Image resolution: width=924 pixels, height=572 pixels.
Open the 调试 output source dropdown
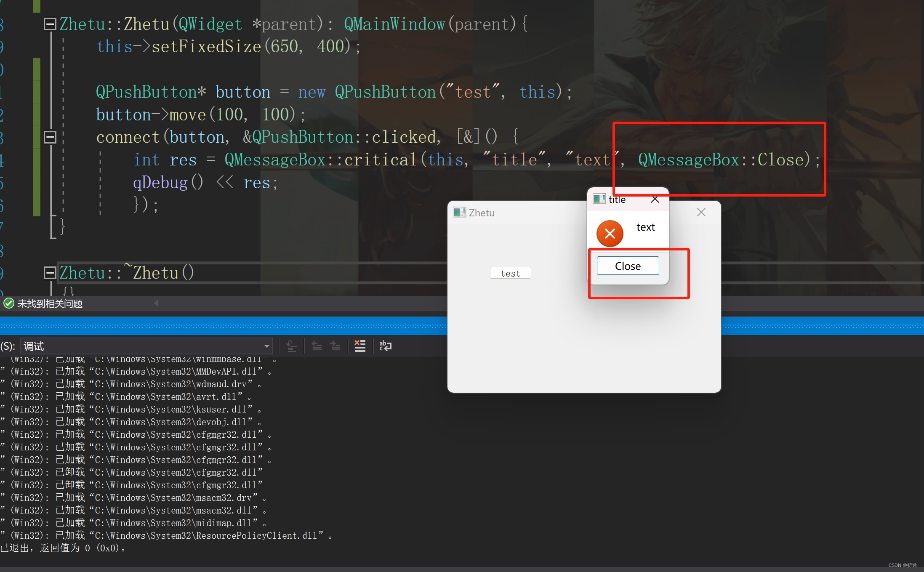266,346
